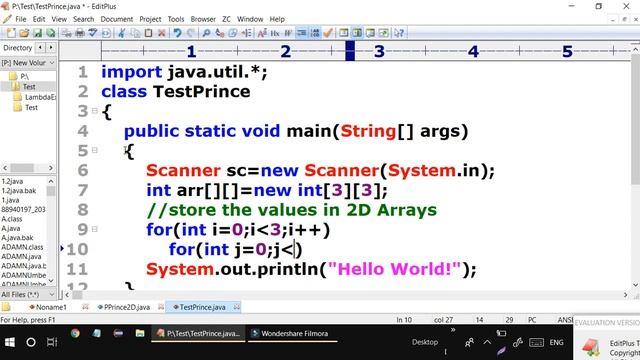Open the Edit menu
The width and height of the screenshot is (640, 360).
coord(39,19)
